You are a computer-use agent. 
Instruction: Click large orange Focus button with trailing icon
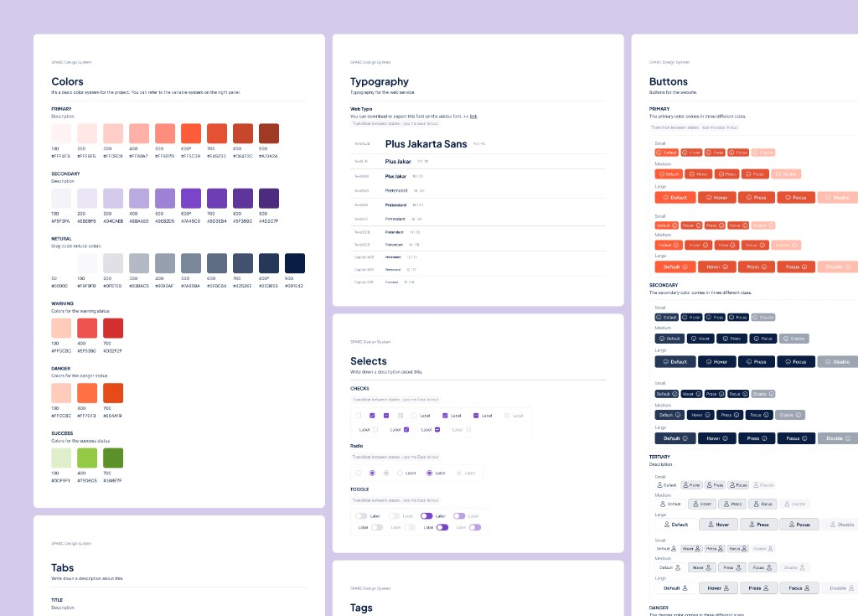796,267
